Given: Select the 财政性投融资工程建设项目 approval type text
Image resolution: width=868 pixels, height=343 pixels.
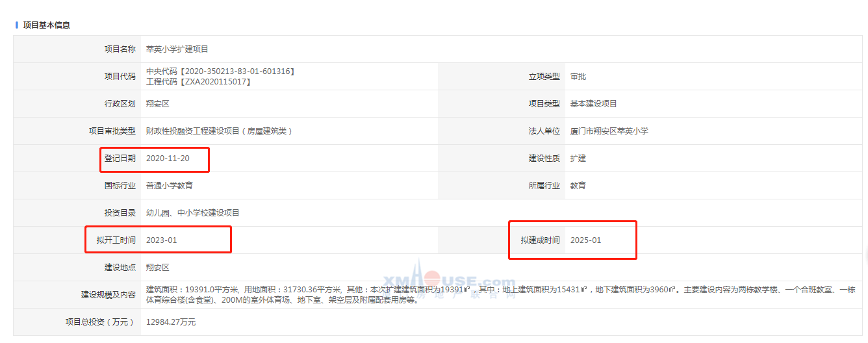Looking at the screenshot, I should coord(219,131).
